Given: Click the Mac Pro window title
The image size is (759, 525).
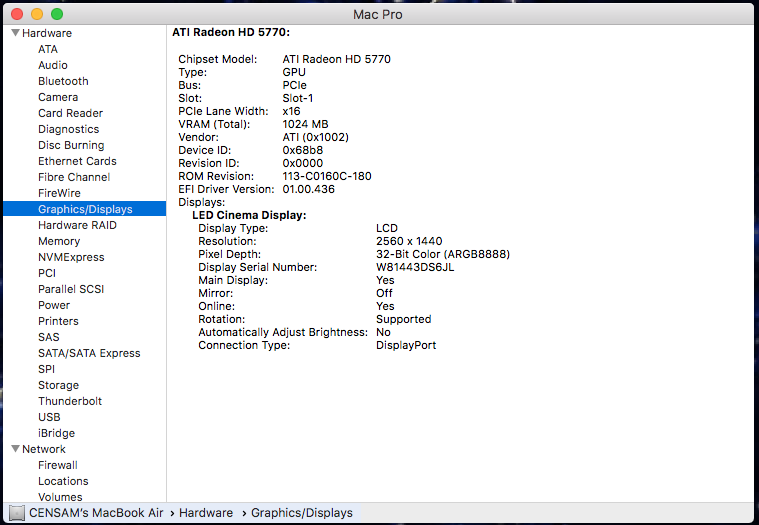Looking at the screenshot, I should pyautogui.click(x=378, y=15).
